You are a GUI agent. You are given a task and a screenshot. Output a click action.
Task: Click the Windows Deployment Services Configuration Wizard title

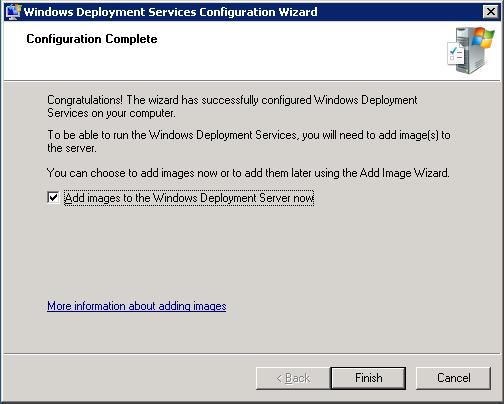point(170,12)
